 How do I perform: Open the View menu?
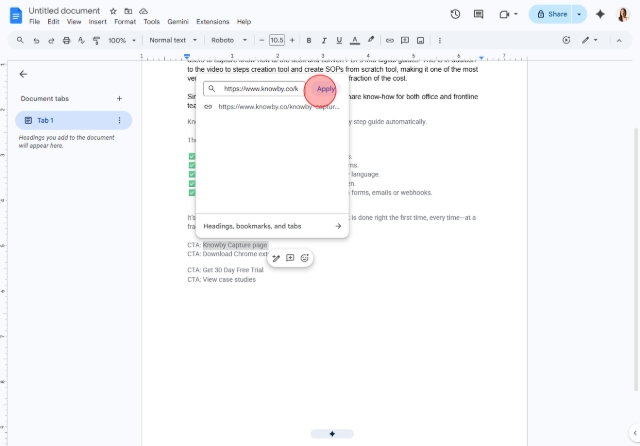click(x=74, y=22)
